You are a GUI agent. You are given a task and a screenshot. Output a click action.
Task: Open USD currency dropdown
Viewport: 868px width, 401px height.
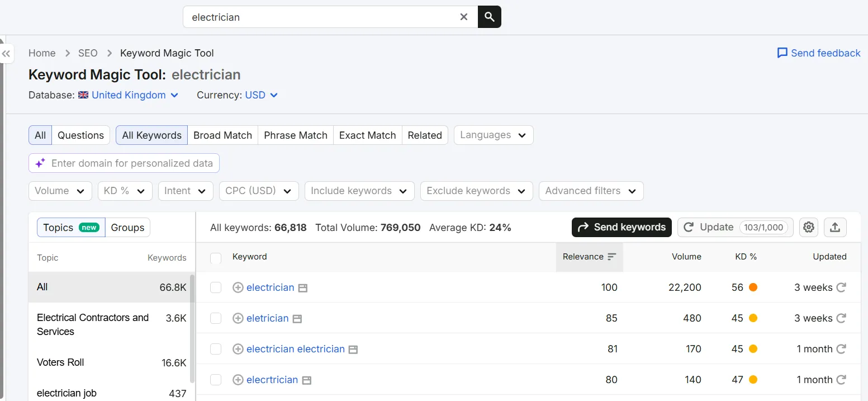coord(261,95)
